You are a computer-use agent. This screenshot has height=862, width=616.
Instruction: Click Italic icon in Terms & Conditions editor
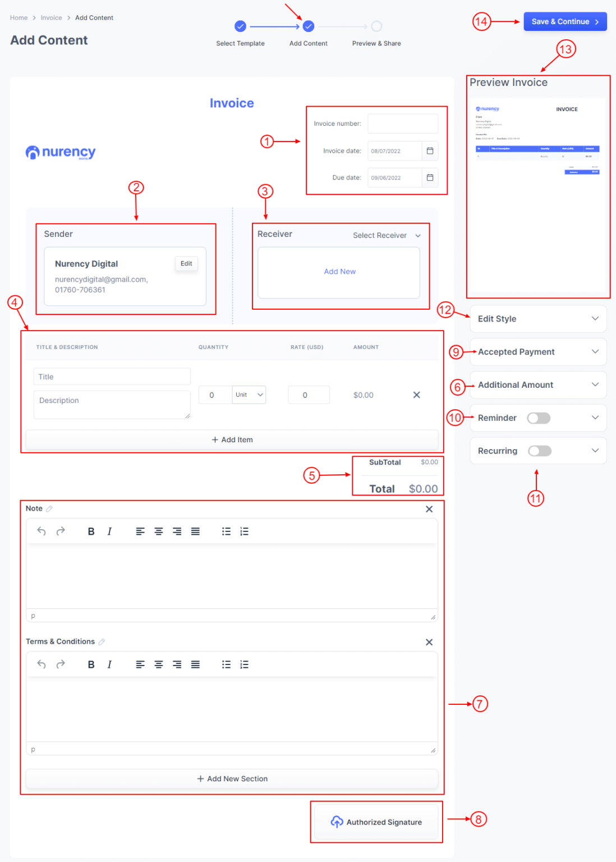pyautogui.click(x=109, y=664)
